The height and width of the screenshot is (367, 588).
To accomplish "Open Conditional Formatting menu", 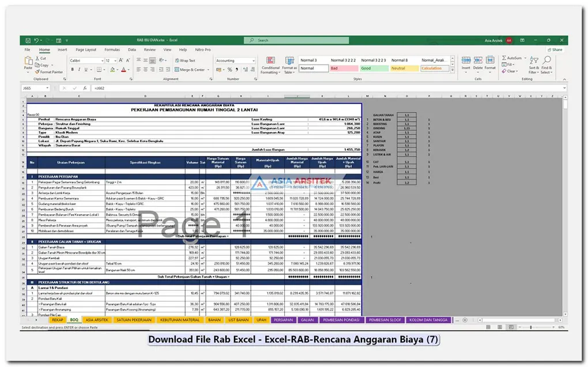I will [x=270, y=65].
